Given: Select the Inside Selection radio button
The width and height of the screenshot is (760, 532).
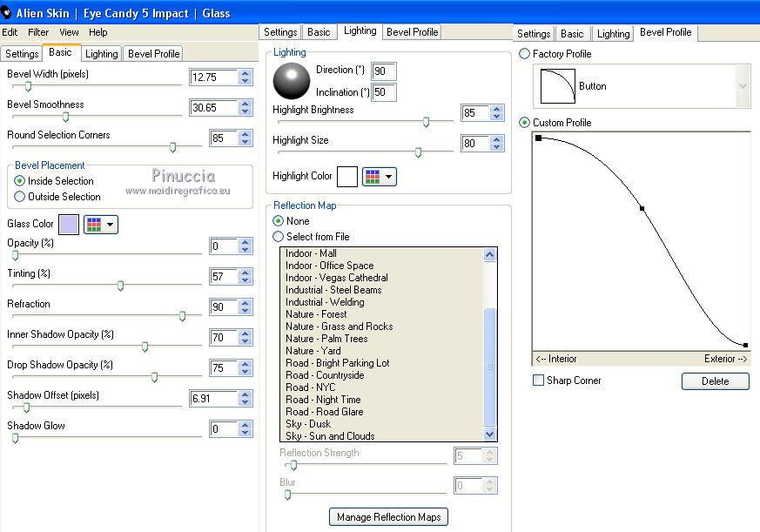Looking at the screenshot, I should [x=19, y=181].
